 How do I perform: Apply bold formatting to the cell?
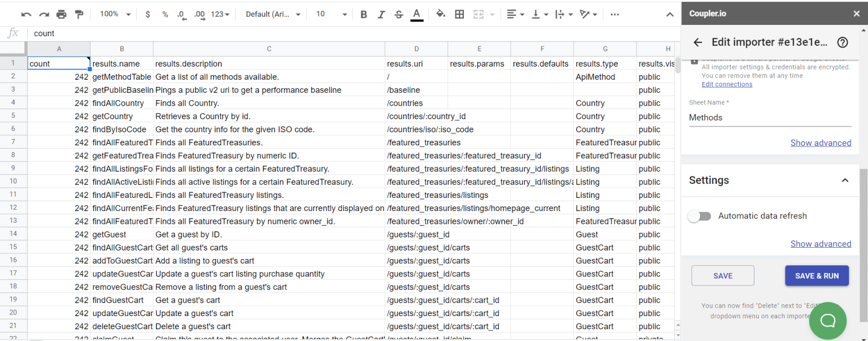363,14
